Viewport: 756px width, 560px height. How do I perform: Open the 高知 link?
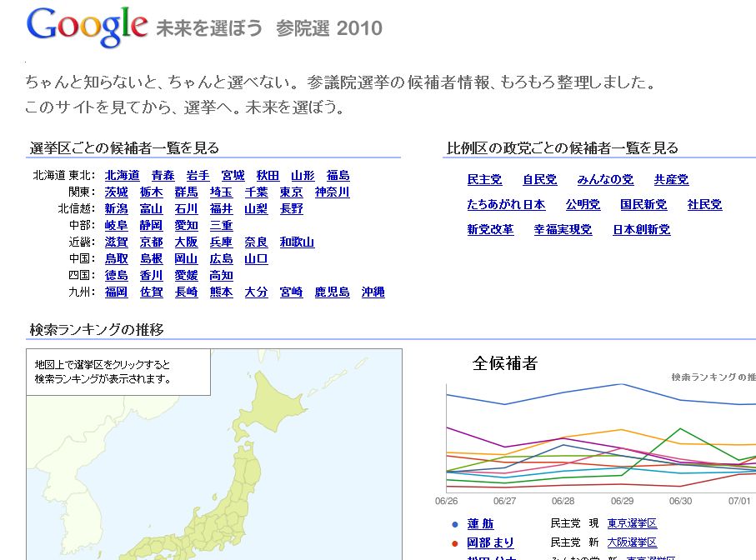[222, 275]
